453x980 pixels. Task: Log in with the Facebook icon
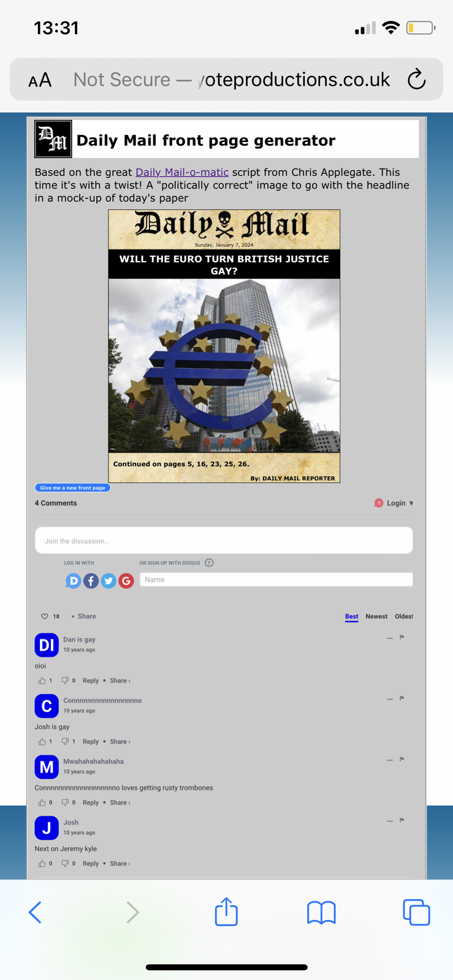[91, 581]
